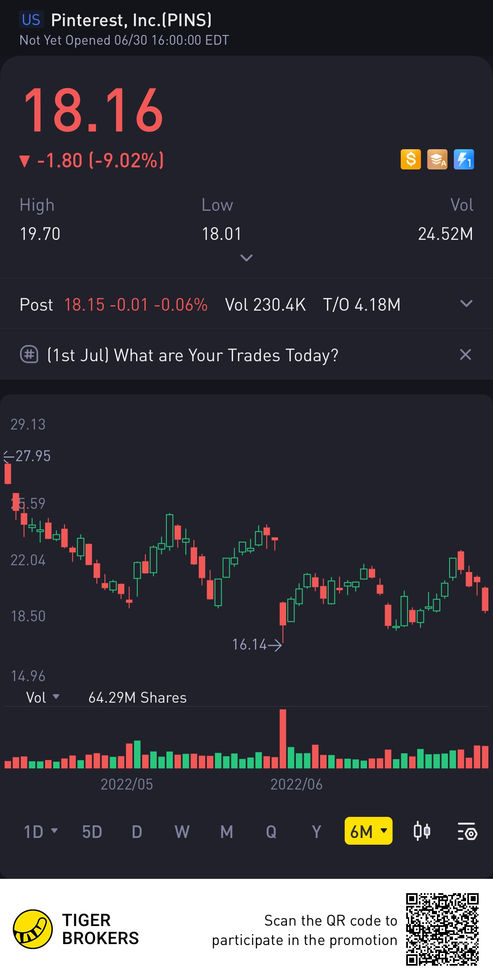Select the Y yearly chart tab

tap(316, 831)
